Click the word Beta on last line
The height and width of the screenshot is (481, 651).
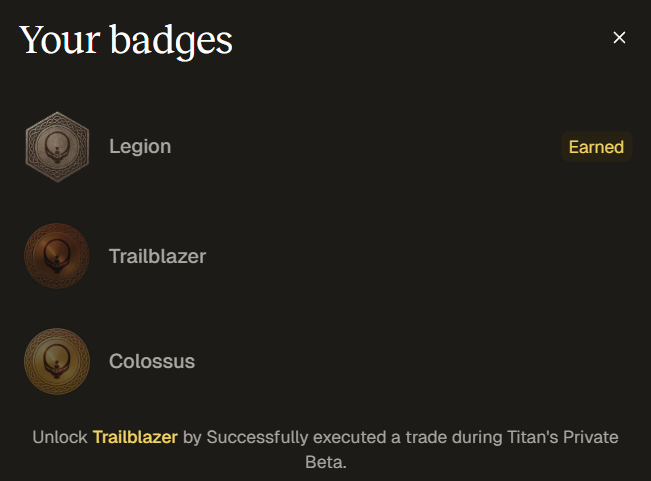pyautogui.click(x=324, y=463)
